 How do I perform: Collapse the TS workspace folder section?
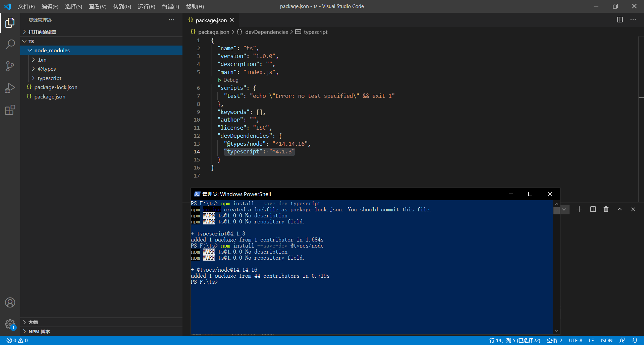pyautogui.click(x=101, y=41)
